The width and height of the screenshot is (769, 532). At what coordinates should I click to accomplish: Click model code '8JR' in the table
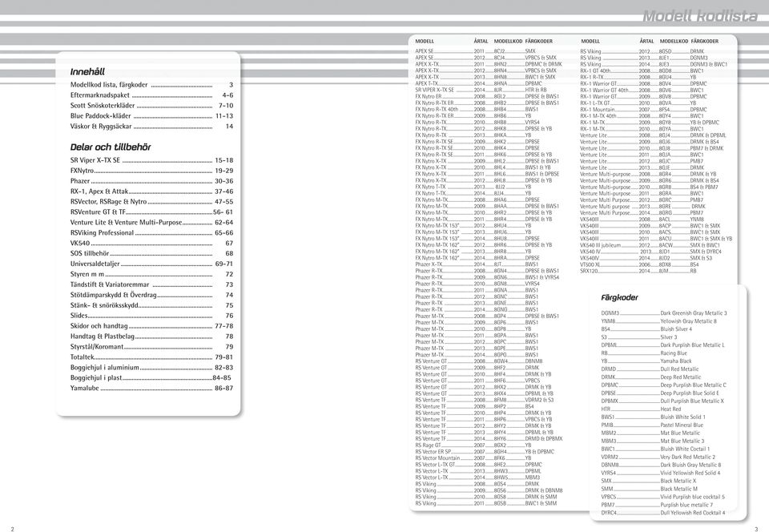pos(497,91)
